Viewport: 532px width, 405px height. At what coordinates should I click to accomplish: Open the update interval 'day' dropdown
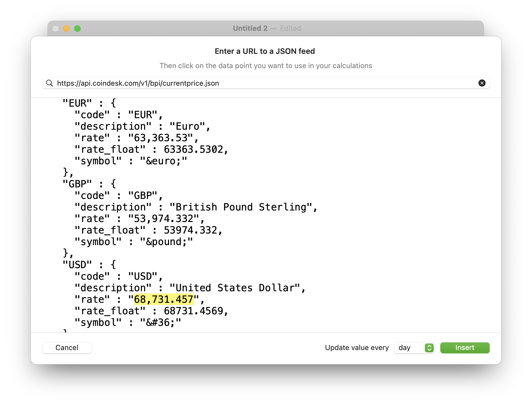click(414, 348)
